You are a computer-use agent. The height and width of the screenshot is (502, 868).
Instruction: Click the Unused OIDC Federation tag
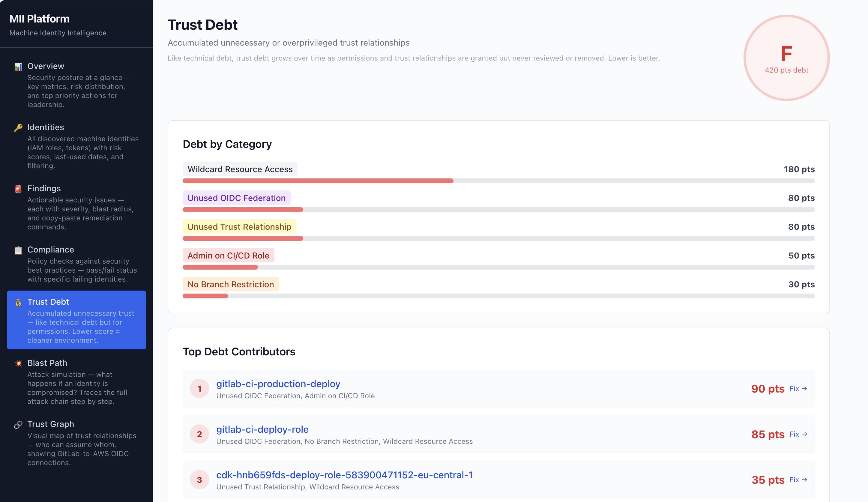click(x=237, y=198)
